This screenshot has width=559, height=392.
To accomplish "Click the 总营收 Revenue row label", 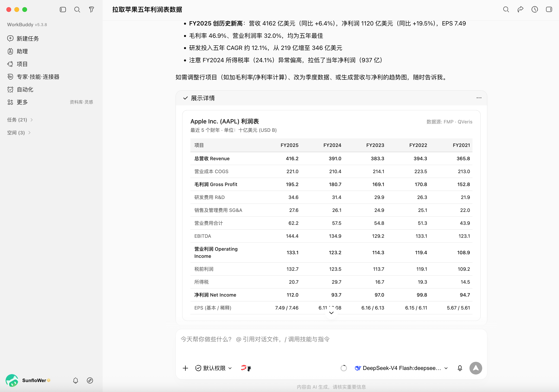I will tap(212, 158).
